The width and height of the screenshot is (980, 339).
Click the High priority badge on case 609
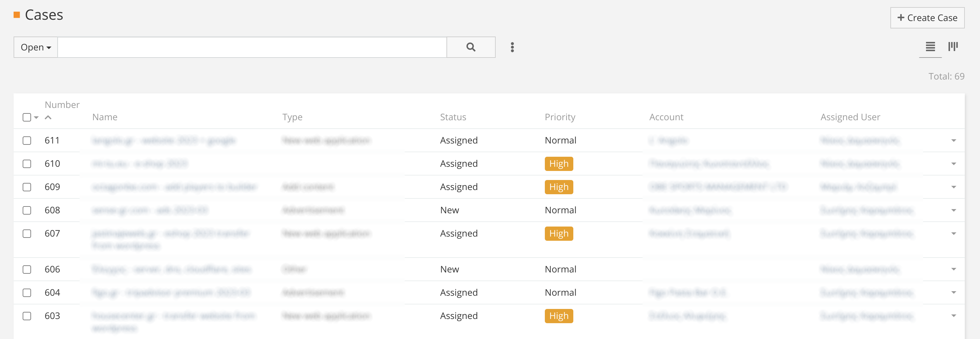(x=558, y=187)
